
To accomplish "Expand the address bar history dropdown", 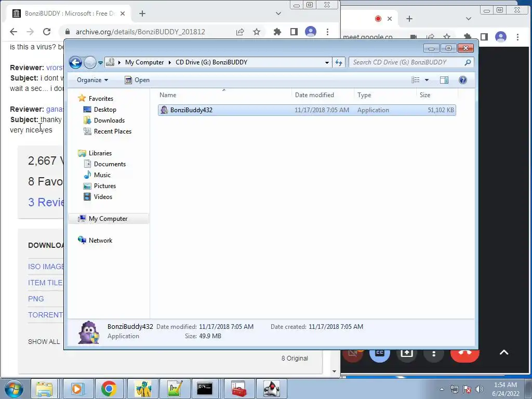I will tap(327, 62).
